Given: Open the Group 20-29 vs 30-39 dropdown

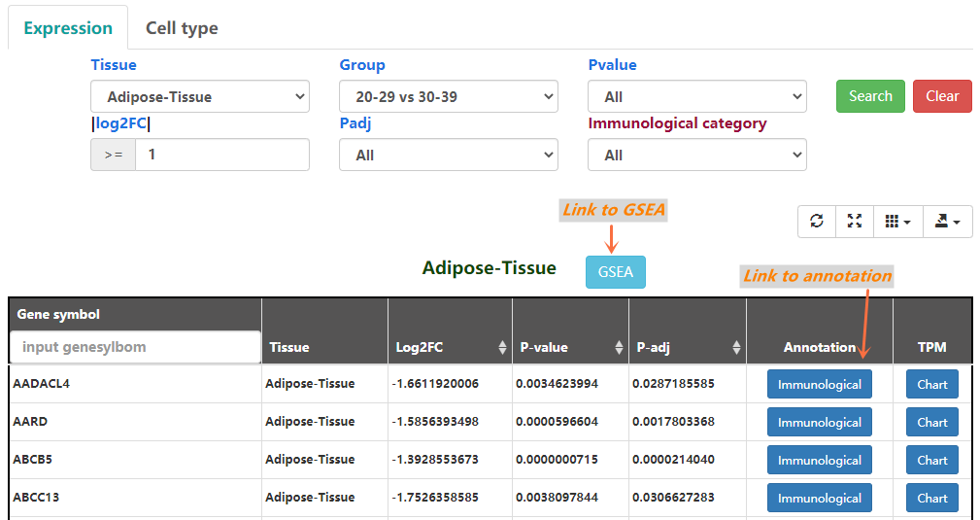Looking at the screenshot, I should tap(448, 96).
